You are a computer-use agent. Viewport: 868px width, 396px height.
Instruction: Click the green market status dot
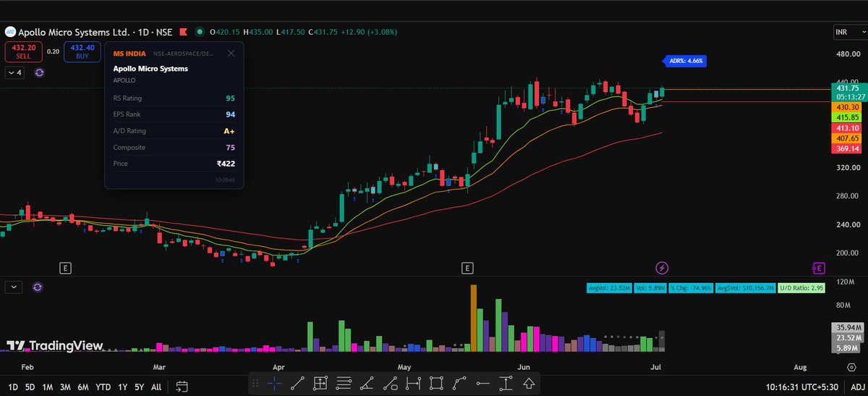(x=201, y=32)
